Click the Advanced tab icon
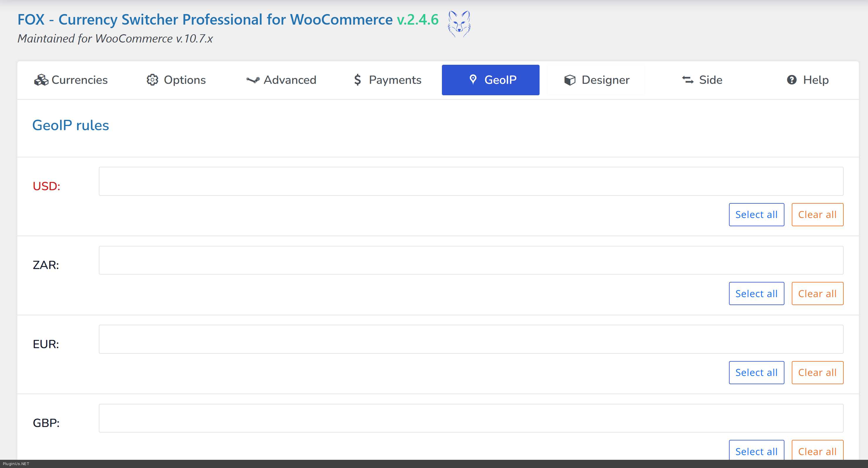This screenshot has width=868, height=468. (x=253, y=80)
